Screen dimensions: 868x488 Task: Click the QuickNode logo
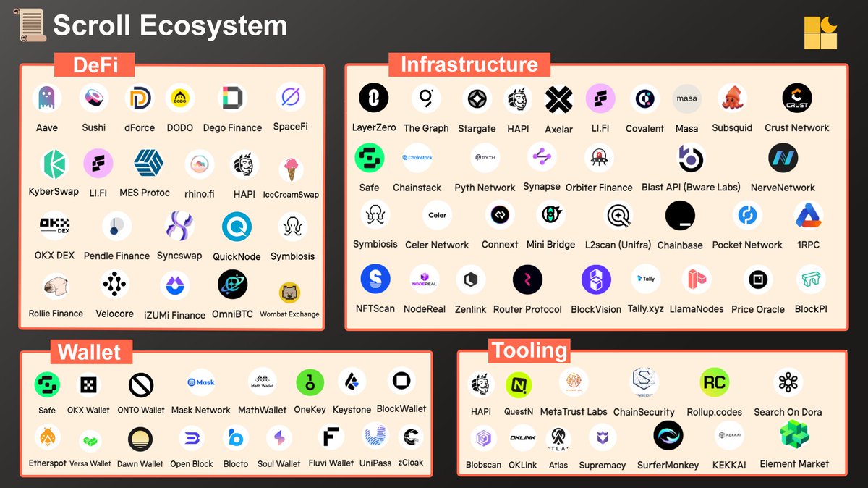click(x=236, y=227)
